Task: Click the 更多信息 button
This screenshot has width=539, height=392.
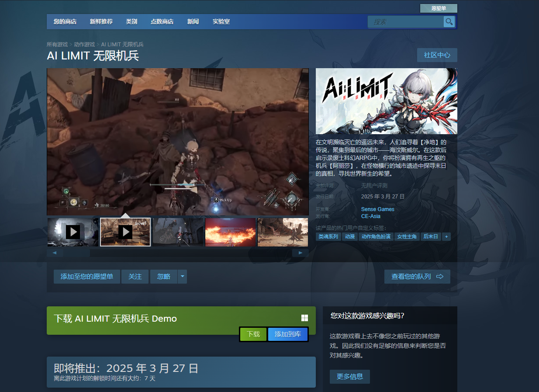Action: pyautogui.click(x=350, y=377)
